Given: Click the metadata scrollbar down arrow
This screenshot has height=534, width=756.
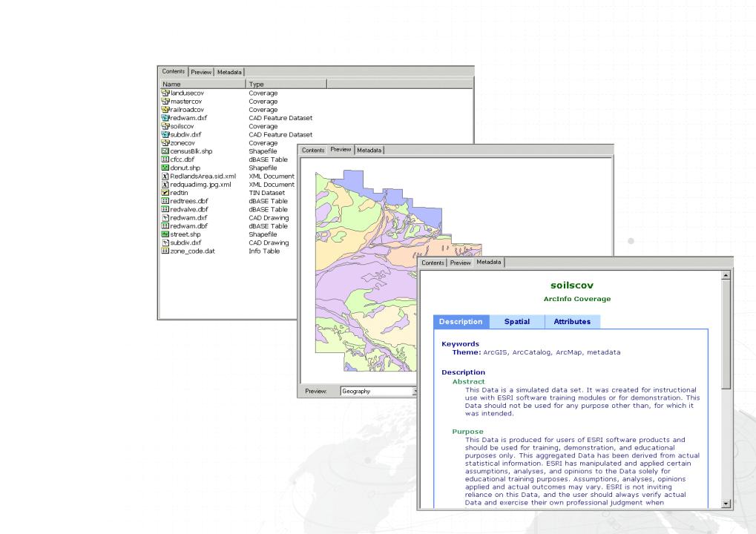Looking at the screenshot, I should (726, 504).
